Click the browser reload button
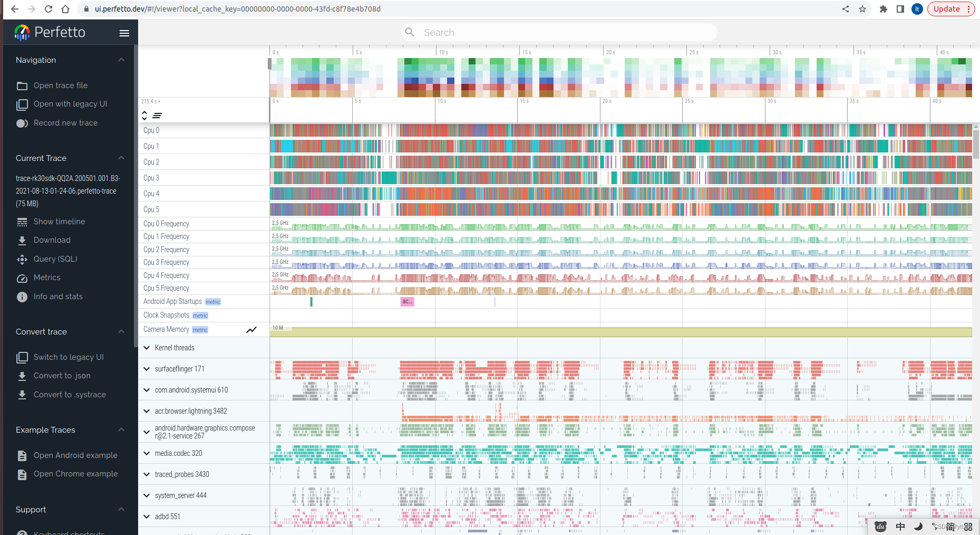This screenshot has width=980, height=535. coord(48,9)
